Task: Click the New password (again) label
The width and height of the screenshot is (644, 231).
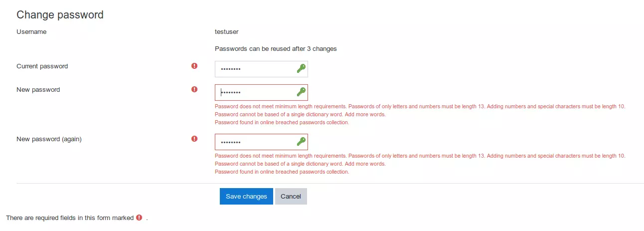Action: (49, 139)
